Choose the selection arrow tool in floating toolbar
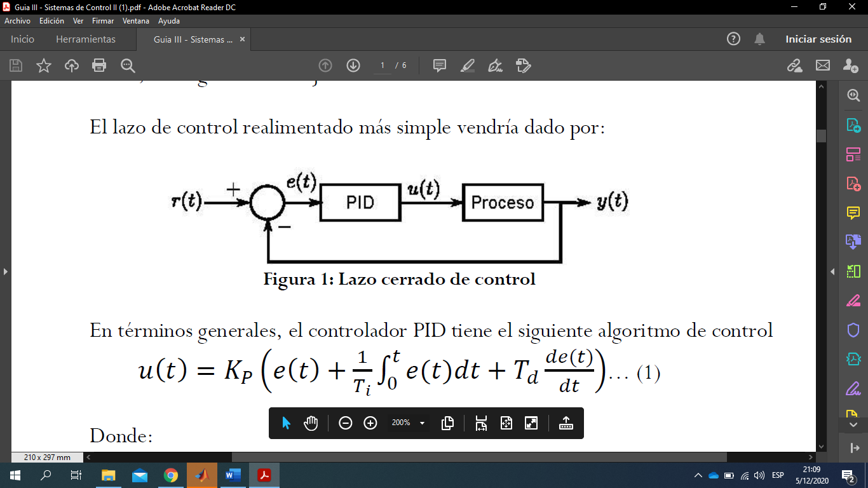 pos(286,423)
